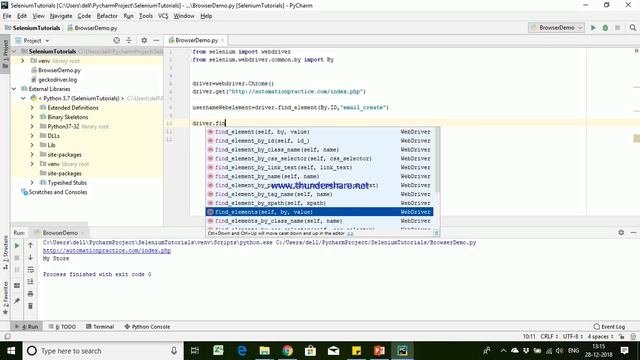
Task: Open File Explorer from the taskbar
Action: [x=264, y=351]
